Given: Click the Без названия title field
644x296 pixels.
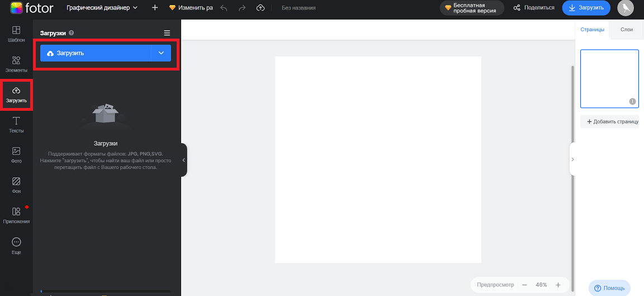Looking at the screenshot, I should point(299,8).
